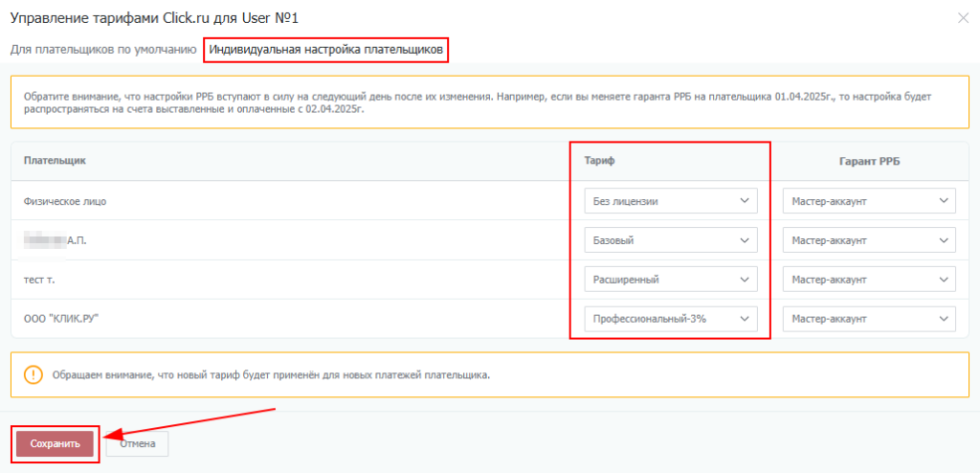Click the warning exclamation icon in notice
The height and width of the screenshot is (473, 980).
pos(33,374)
